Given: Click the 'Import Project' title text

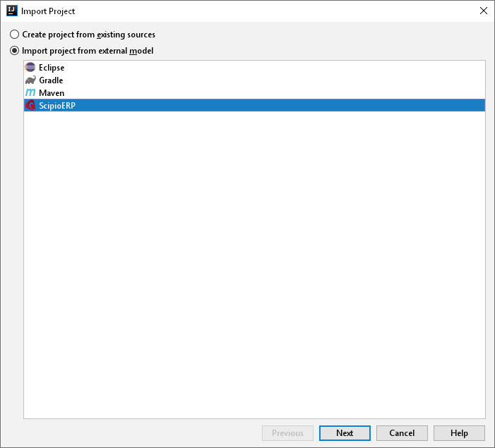Looking at the screenshot, I should pos(48,11).
